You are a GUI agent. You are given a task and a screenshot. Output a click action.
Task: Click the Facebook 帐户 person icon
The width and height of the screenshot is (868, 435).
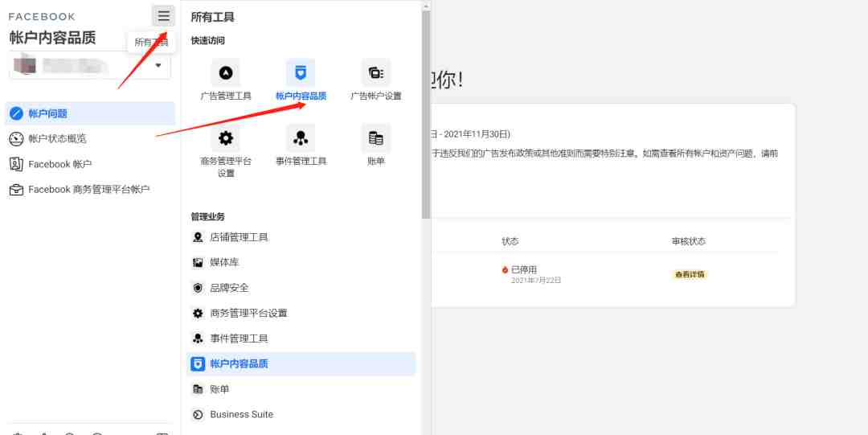pos(16,164)
